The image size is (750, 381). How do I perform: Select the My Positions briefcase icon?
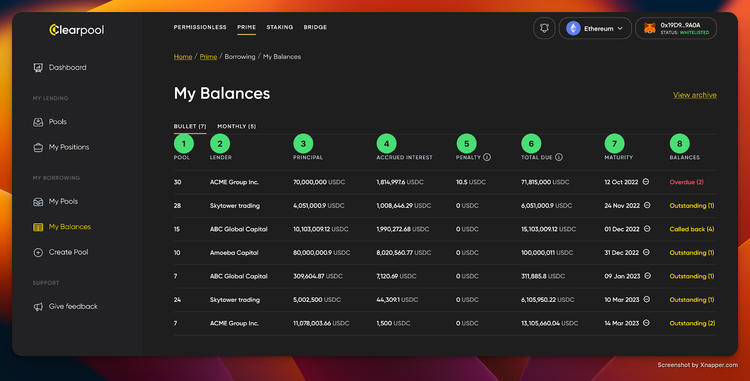tap(38, 147)
